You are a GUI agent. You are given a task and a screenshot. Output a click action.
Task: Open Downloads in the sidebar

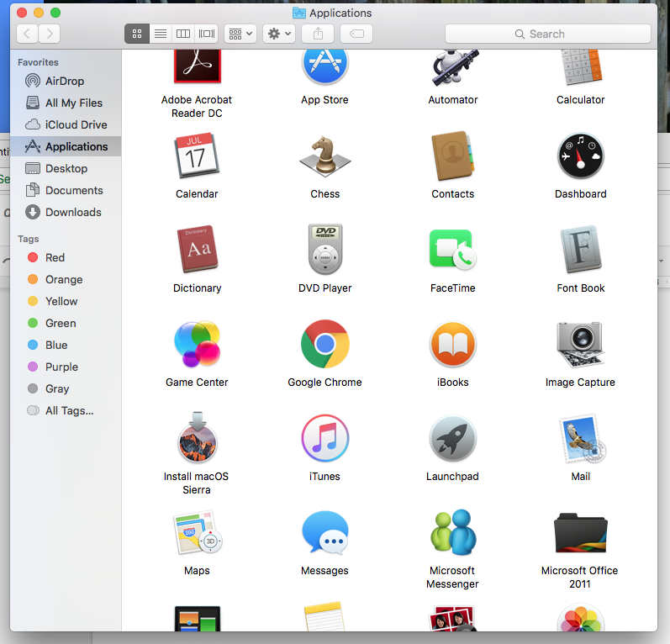click(x=66, y=213)
